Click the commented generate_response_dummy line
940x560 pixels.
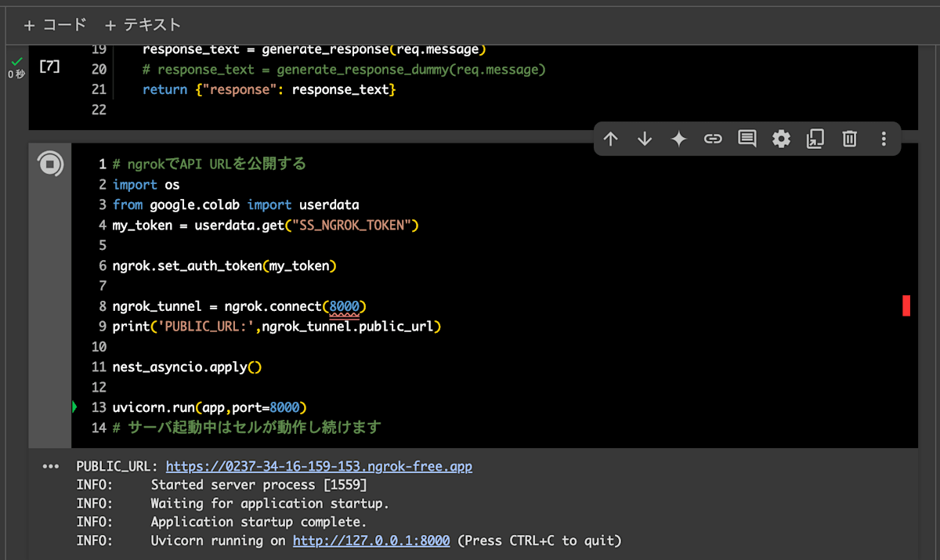coord(344,70)
